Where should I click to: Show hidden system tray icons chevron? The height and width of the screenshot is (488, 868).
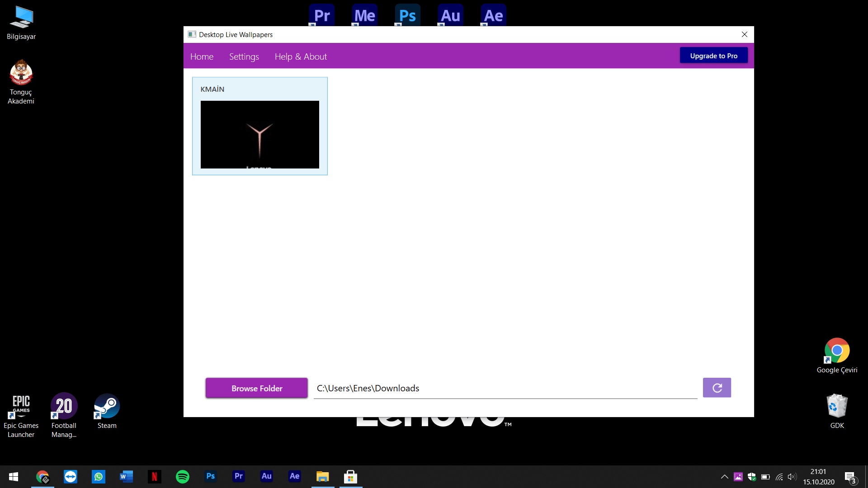(x=724, y=476)
